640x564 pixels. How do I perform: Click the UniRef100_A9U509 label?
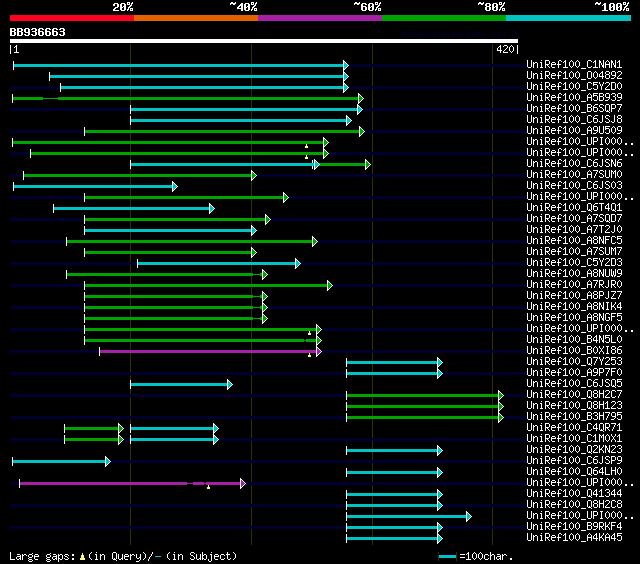click(574, 131)
